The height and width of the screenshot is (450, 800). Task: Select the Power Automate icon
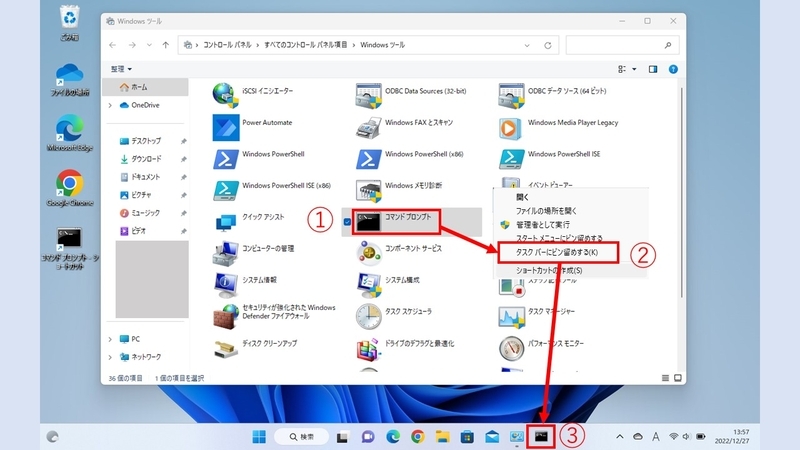(226, 127)
